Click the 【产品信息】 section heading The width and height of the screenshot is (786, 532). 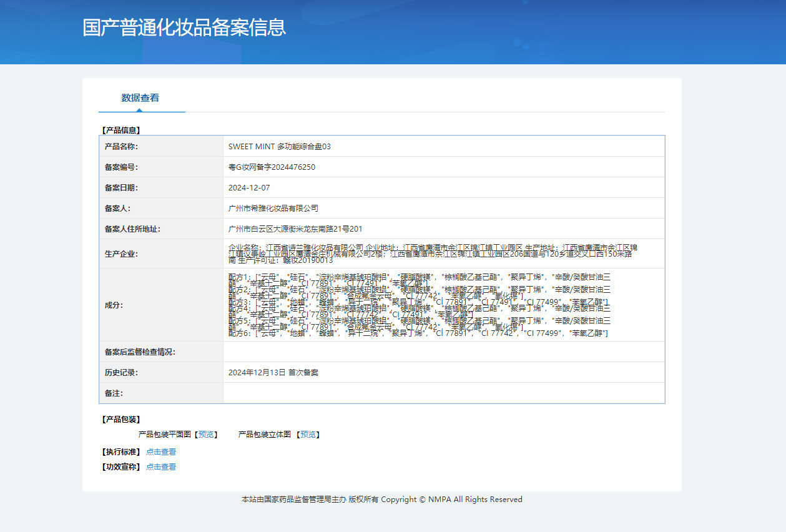tap(120, 131)
